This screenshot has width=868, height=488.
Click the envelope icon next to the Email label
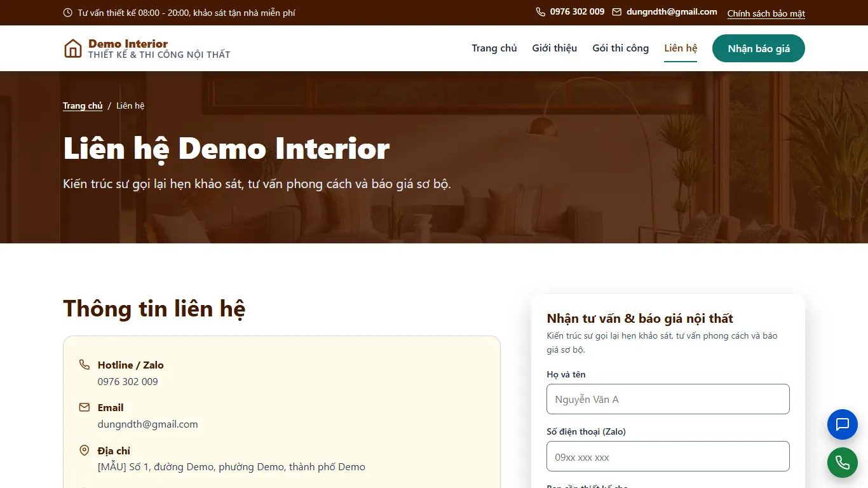pos(85,407)
